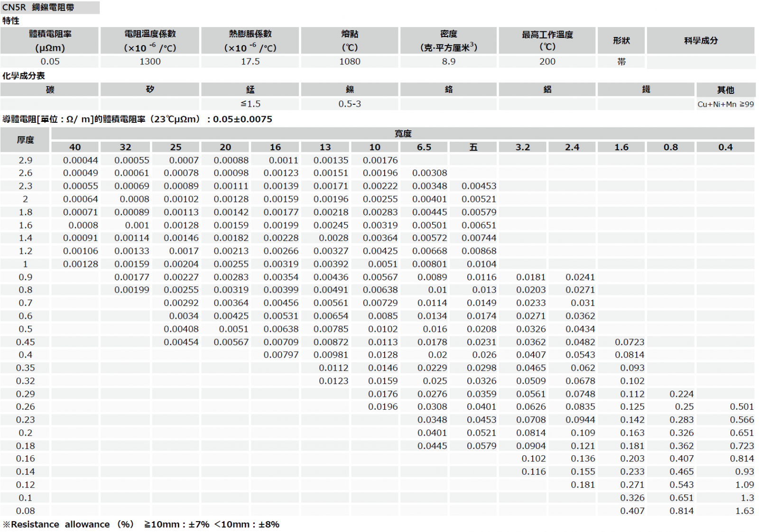Image resolution: width=759 pixels, height=532 pixels.
Task: Click the thickness row label 0.35
Action: pyautogui.click(x=25, y=368)
